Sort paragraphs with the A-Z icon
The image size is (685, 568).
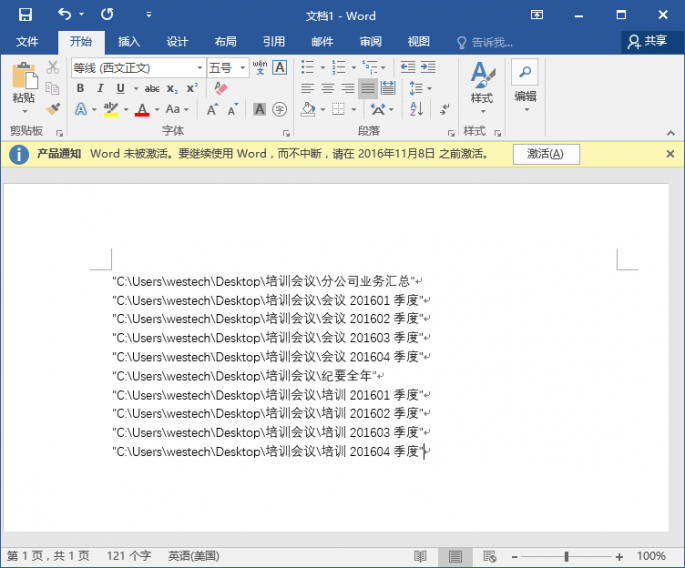tap(417, 109)
